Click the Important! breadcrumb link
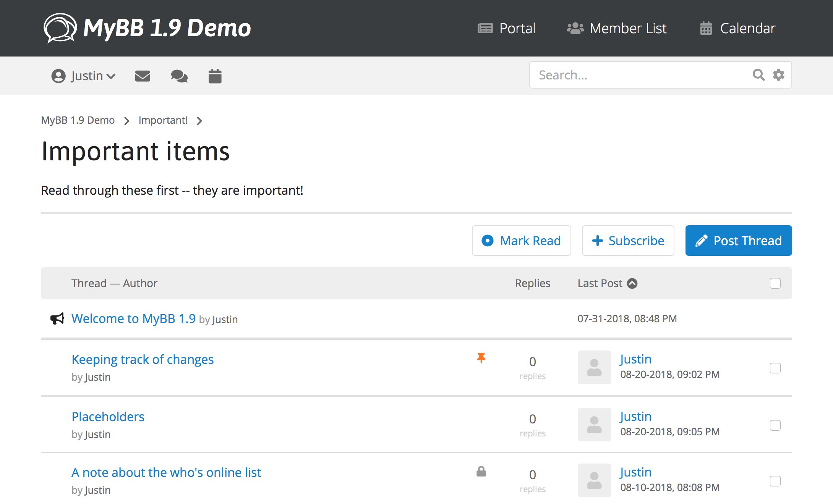 click(163, 120)
